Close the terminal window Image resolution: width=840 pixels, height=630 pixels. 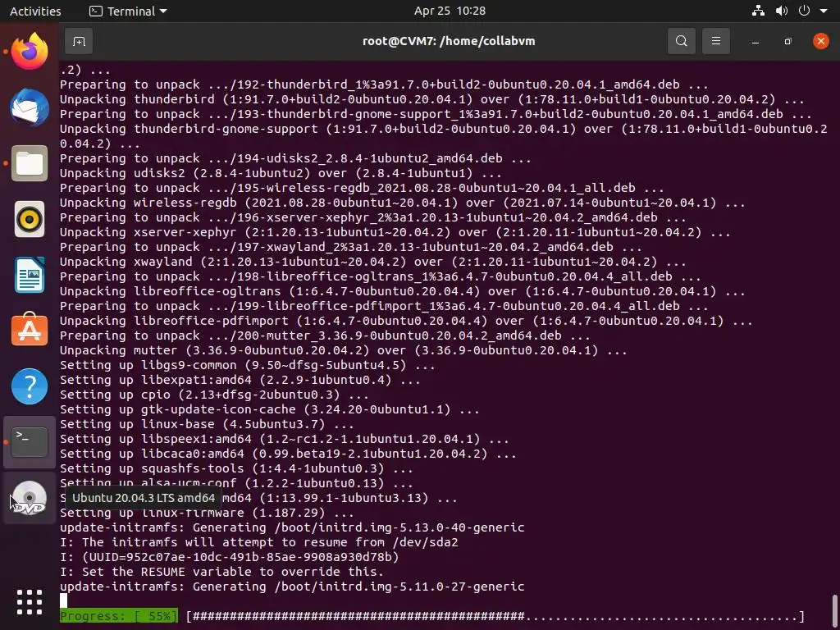(820, 41)
